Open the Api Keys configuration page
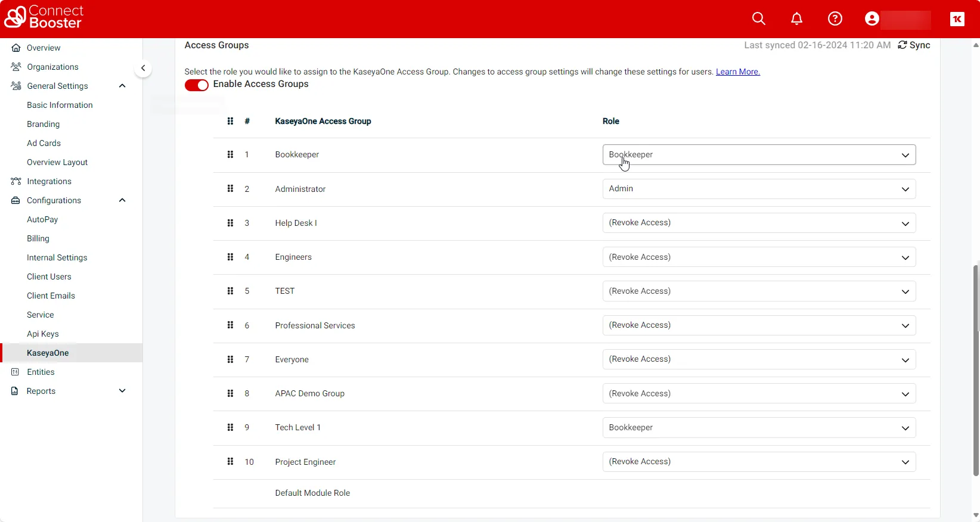 click(x=43, y=334)
